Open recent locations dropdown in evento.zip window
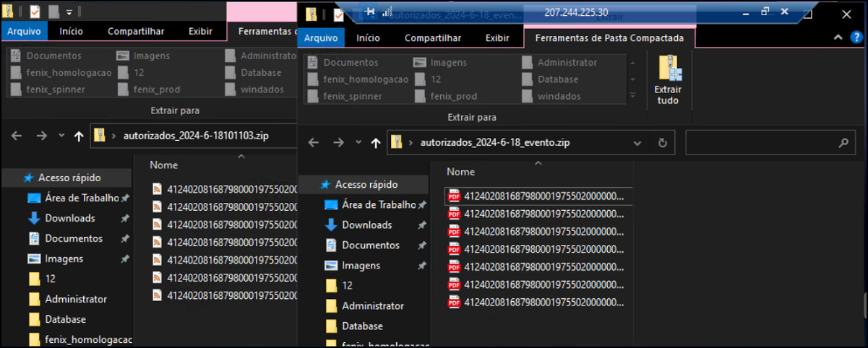Viewport: 868px width, 348px height. pos(358,143)
